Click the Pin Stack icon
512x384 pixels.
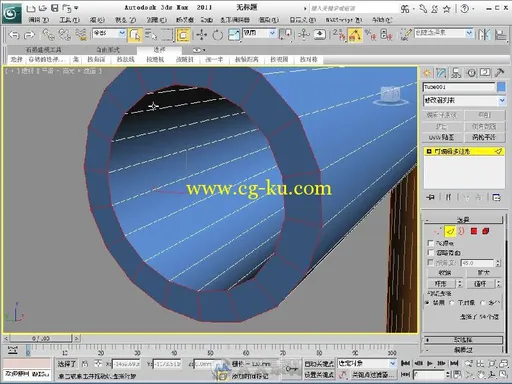pyautogui.click(x=430, y=197)
